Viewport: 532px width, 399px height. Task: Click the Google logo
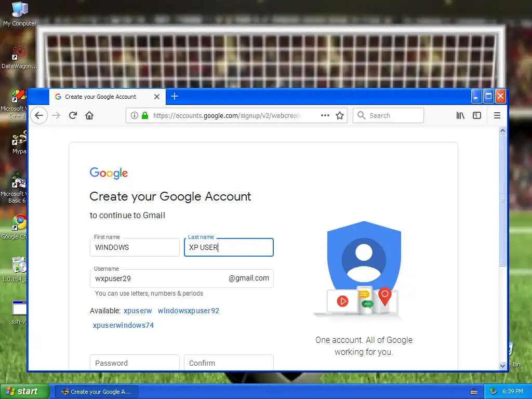click(x=109, y=173)
